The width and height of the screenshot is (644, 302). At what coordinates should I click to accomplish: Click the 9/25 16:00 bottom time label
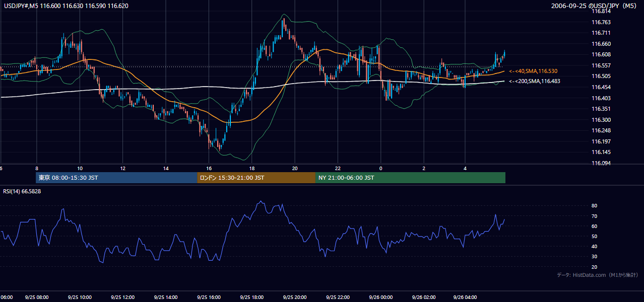209,297
